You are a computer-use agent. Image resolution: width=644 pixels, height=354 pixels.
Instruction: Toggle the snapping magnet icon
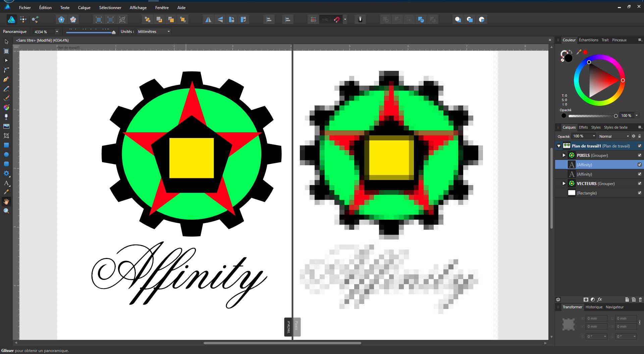337,19
